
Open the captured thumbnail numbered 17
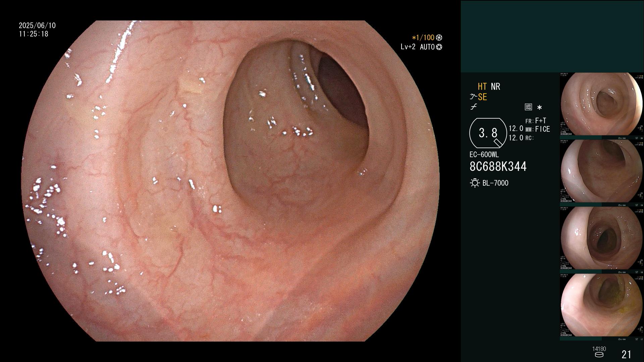point(602,305)
